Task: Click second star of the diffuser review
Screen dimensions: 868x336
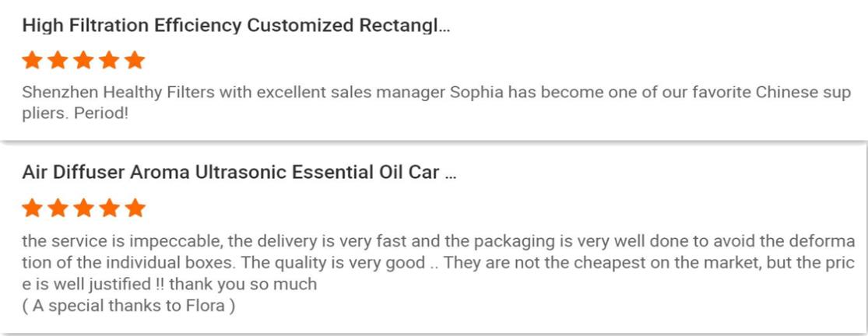Action: [58, 208]
